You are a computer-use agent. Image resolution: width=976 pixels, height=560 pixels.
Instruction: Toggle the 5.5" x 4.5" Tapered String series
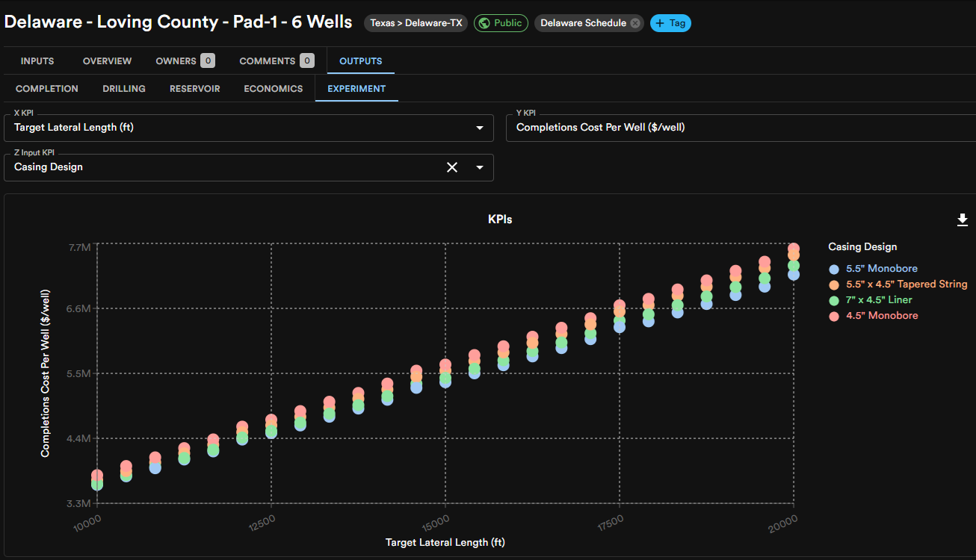(898, 284)
